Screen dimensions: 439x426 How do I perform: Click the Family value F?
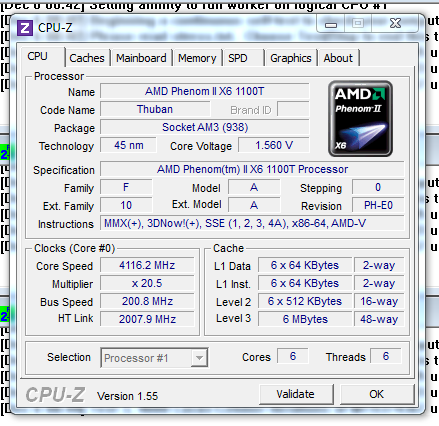(x=126, y=187)
